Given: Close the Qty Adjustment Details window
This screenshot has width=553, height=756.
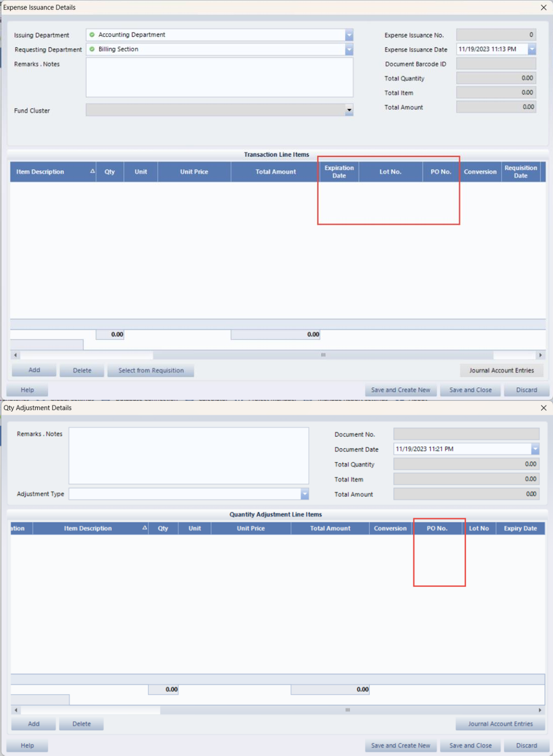Looking at the screenshot, I should click(543, 408).
